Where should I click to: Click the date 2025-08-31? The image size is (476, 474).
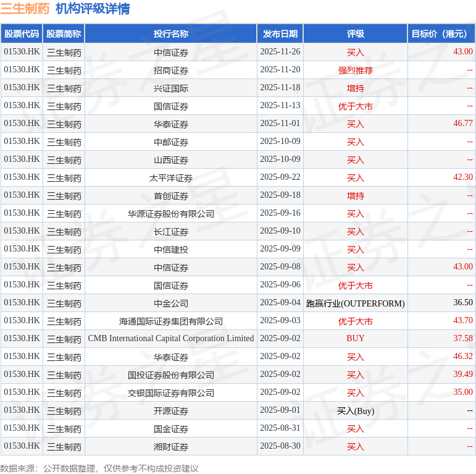pyautogui.click(x=280, y=428)
